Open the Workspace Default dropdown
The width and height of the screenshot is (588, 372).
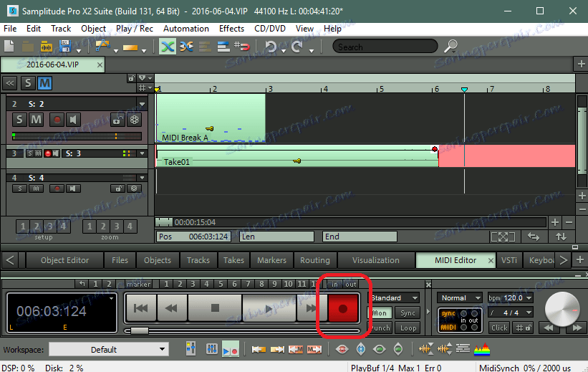(x=109, y=350)
